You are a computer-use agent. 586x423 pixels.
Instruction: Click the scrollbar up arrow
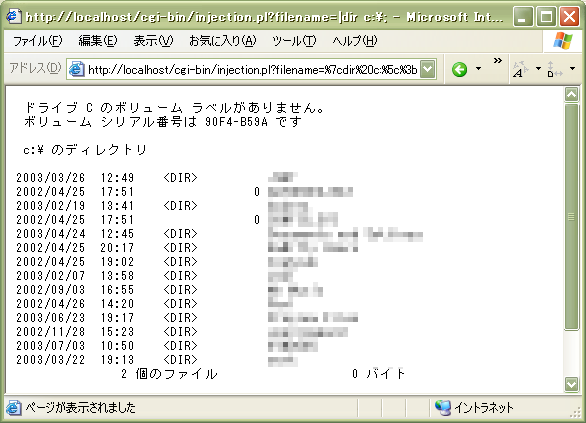[571, 95]
